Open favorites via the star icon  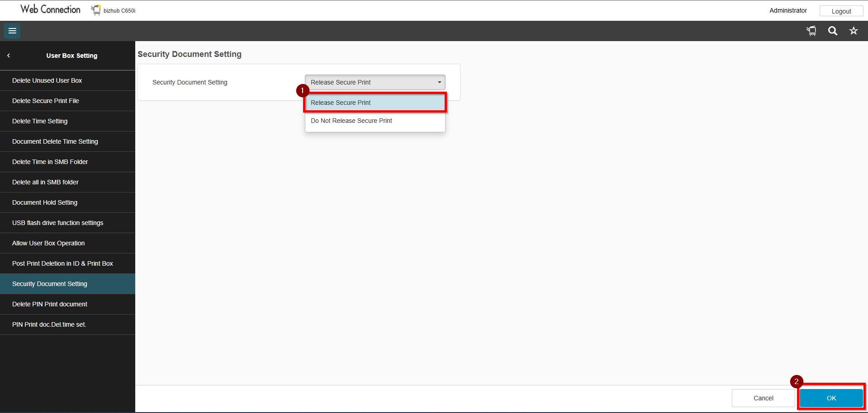[x=853, y=31]
